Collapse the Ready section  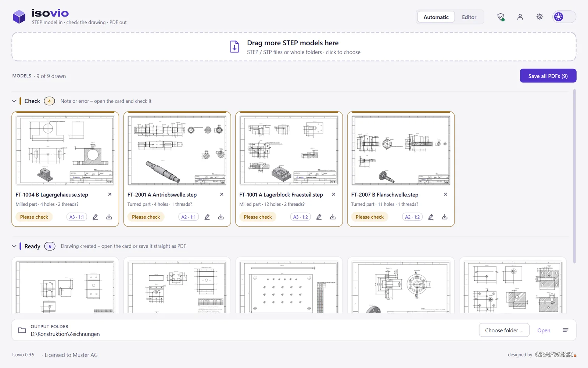coord(14,246)
